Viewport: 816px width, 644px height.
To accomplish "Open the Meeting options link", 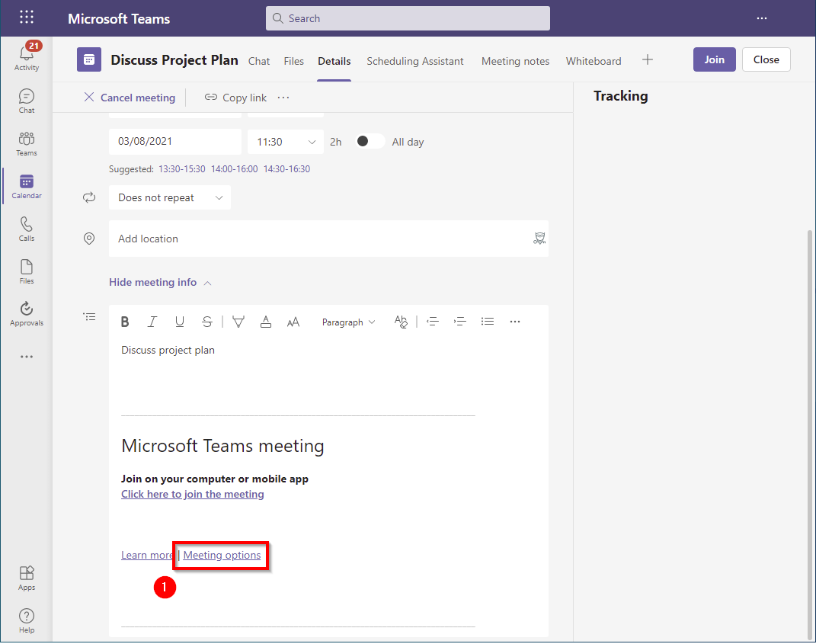I will 222,555.
